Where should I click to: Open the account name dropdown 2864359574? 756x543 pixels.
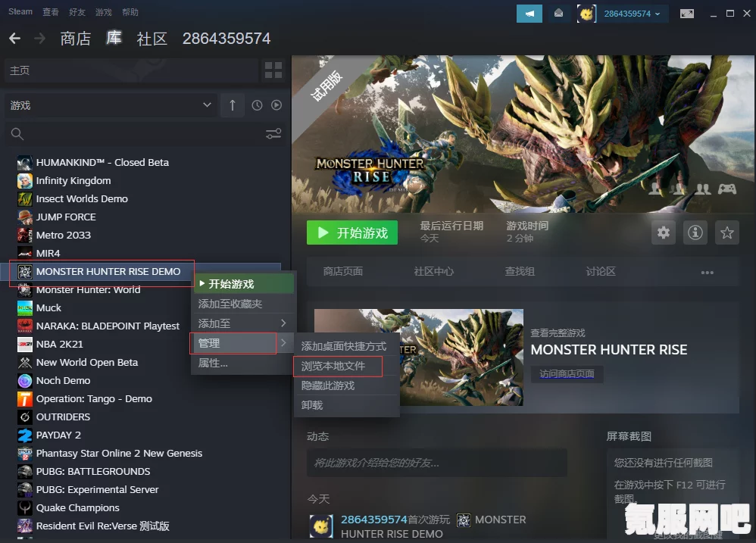point(632,14)
